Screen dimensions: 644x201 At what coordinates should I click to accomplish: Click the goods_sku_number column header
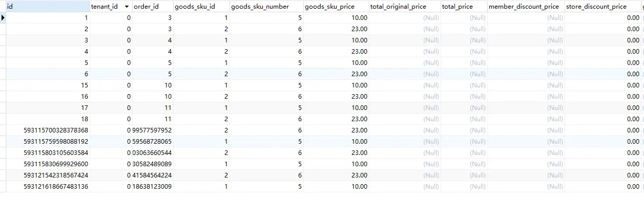(x=266, y=7)
